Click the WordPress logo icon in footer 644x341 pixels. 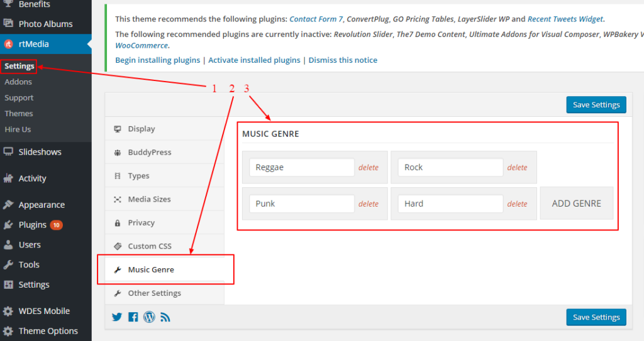tap(149, 317)
